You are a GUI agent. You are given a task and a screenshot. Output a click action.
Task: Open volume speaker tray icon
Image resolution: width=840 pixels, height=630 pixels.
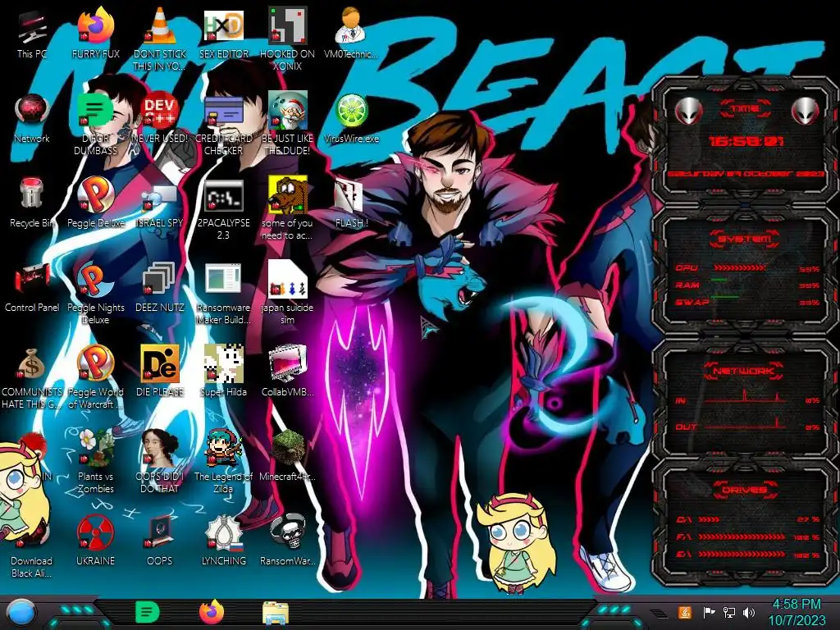[749, 612]
